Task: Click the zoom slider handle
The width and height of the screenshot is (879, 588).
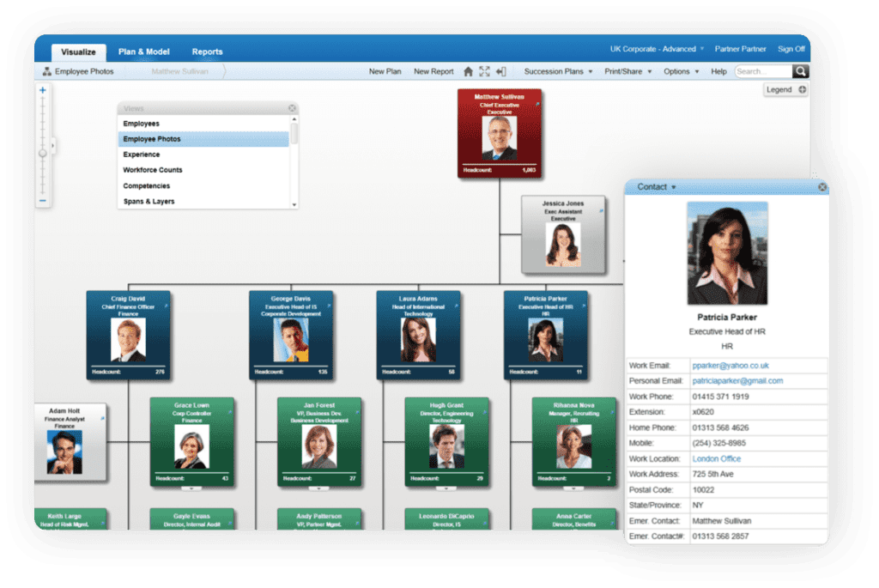Action: (43, 153)
